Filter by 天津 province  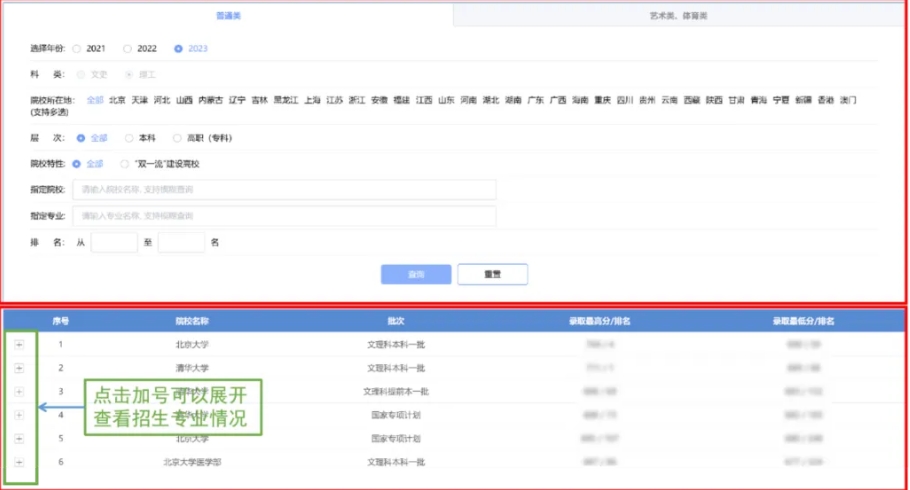coord(139,100)
